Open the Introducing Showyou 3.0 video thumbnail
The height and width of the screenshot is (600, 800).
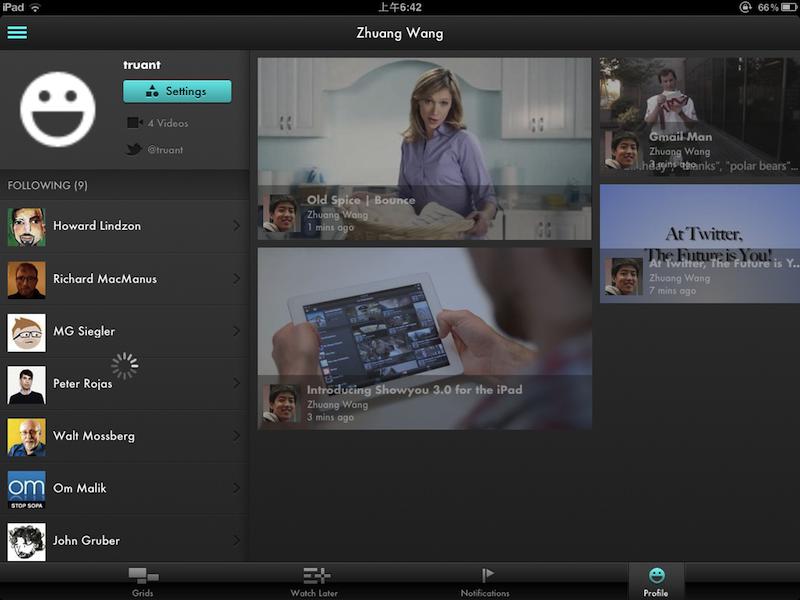coord(424,339)
